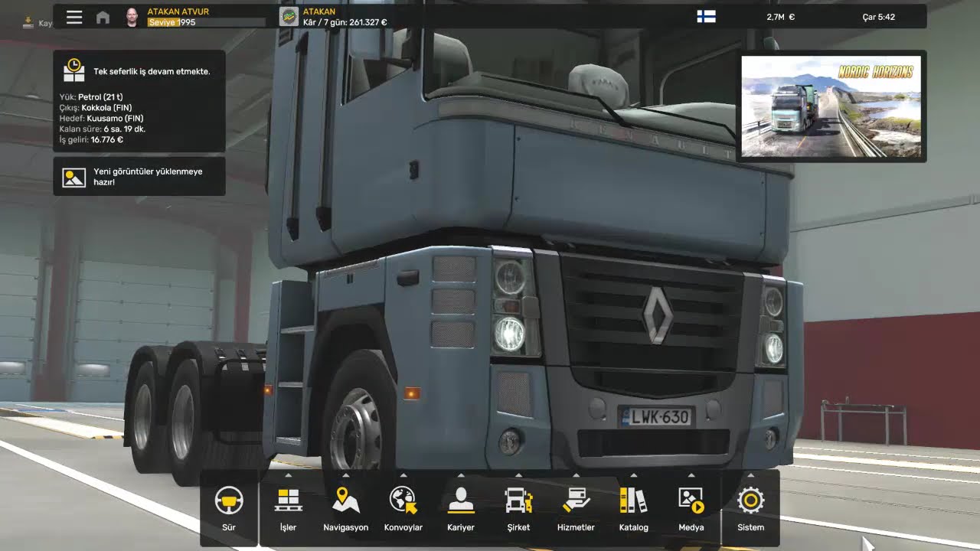This screenshot has height=551, width=980.
Task: Open the Kariyer career menu
Action: (x=461, y=508)
